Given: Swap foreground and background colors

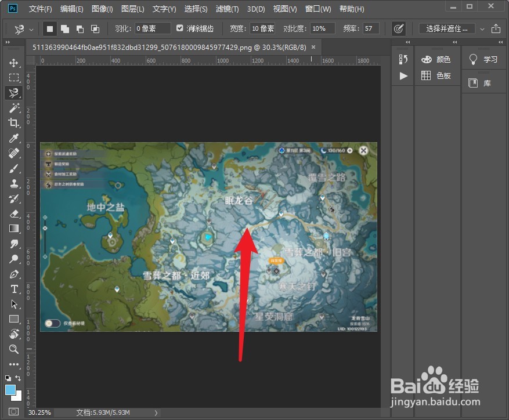Looking at the screenshot, I should click(x=18, y=378).
